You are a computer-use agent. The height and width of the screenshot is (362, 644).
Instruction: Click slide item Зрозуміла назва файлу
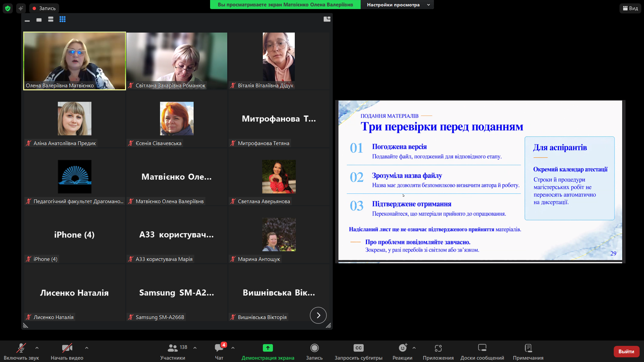(407, 176)
